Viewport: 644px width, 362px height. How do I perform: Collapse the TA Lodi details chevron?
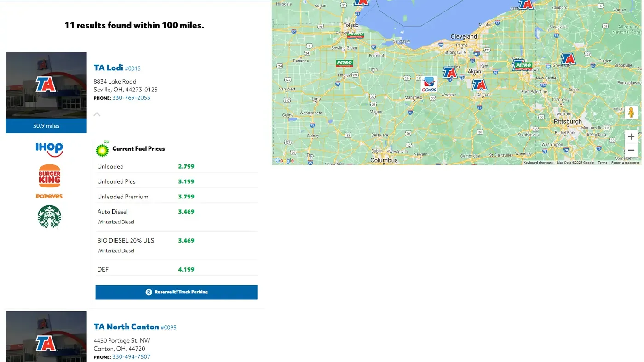point(97,114)
